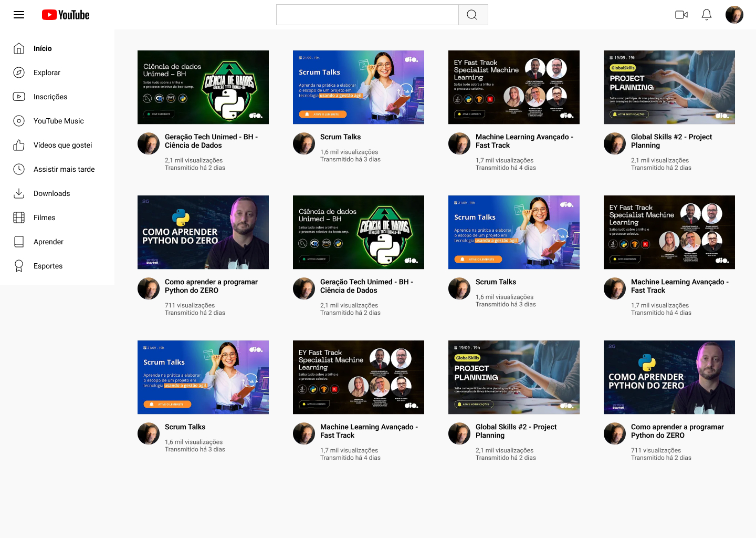Click the Downloads arrow icon
The width and height of the screenshot is (756, 538).
click(19, 193)
